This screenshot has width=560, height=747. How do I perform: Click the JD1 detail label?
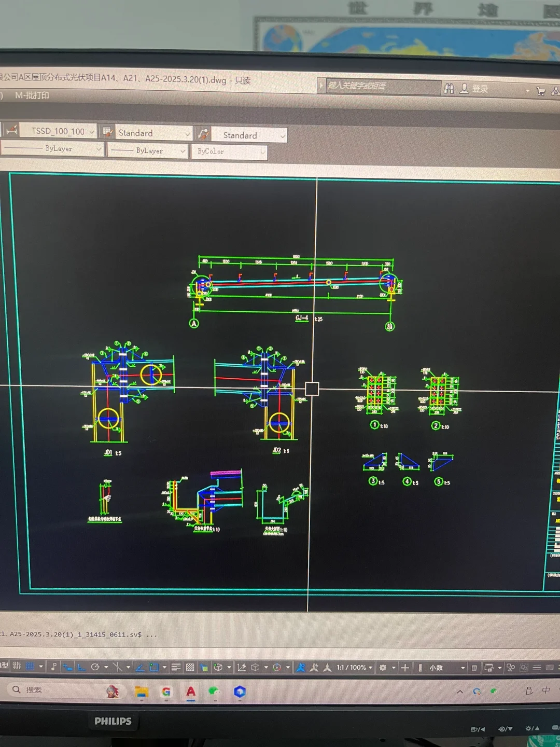coord(108,452)
